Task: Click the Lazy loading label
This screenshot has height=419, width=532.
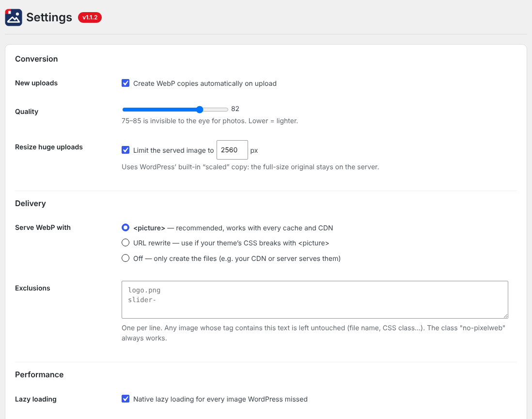Action: (x=36, y=399)
